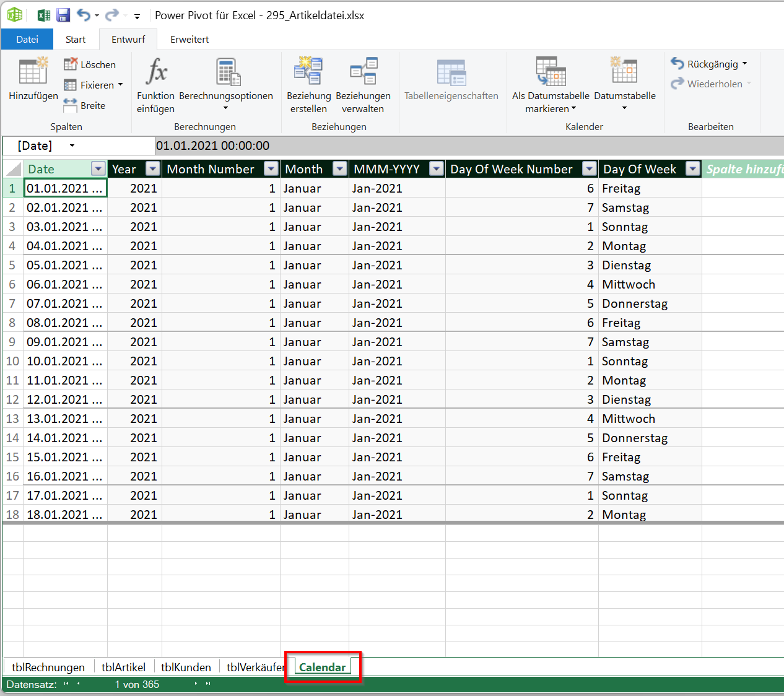Open the [Date] name box dropdown

(72, 146)
